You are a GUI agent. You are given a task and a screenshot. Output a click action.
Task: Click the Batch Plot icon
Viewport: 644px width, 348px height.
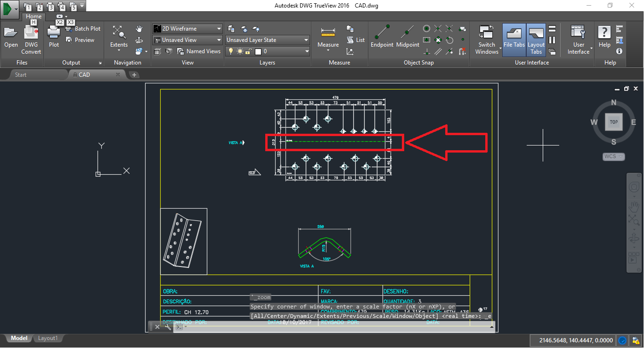click(68, 29)
